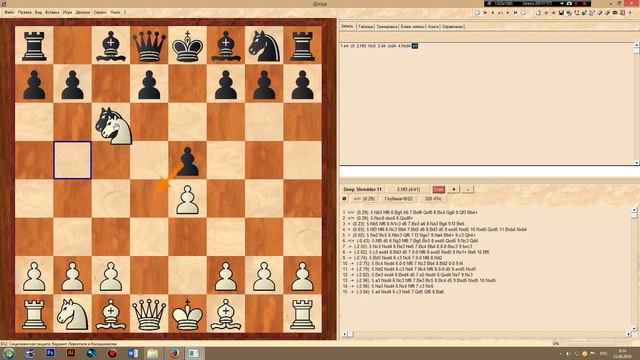Jump to the start of the game
640x360 pixels.
pyautogui.click(x=485, y=13)
